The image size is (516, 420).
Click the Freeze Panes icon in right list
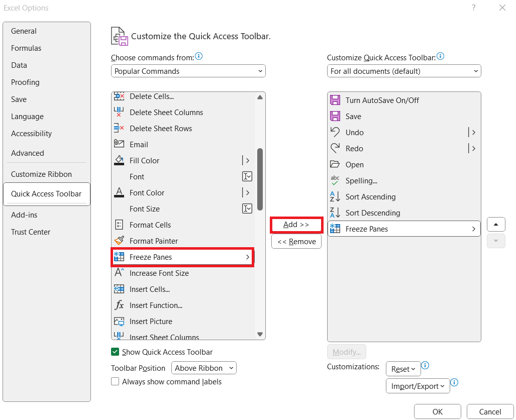tap(335, 229)
